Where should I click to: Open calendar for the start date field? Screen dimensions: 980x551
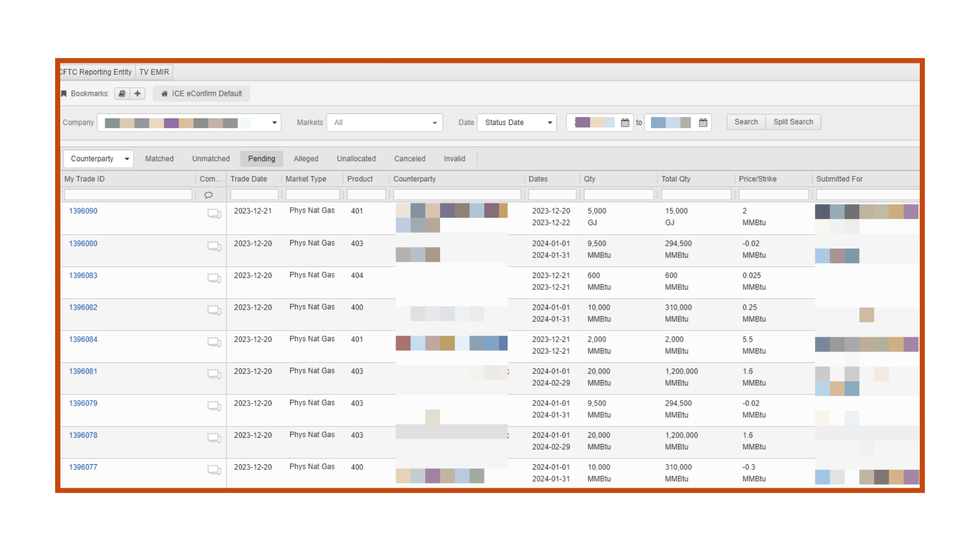625,122
